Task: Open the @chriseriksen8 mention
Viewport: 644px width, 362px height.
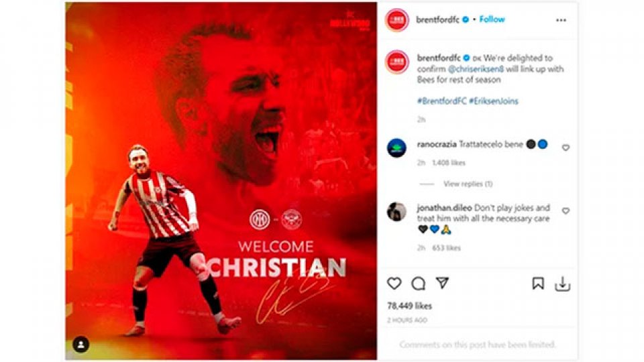Action: (x=476, y=69)
